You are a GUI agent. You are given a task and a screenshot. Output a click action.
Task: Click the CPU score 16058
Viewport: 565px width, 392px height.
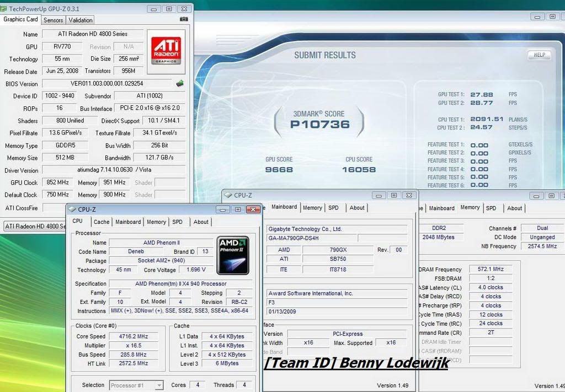[359, 170]
